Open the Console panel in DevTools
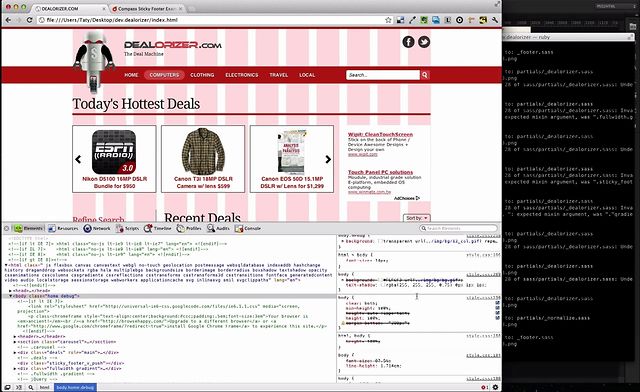640x392 pixels. tap(247, 228)
